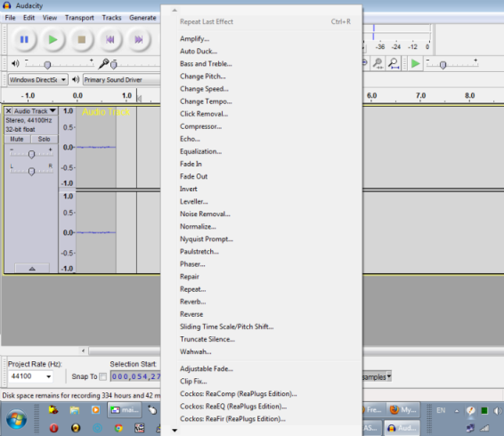Click the Windows Media Player taskbar icon
This screenshot has width=504, height=436.
[95, 410]
